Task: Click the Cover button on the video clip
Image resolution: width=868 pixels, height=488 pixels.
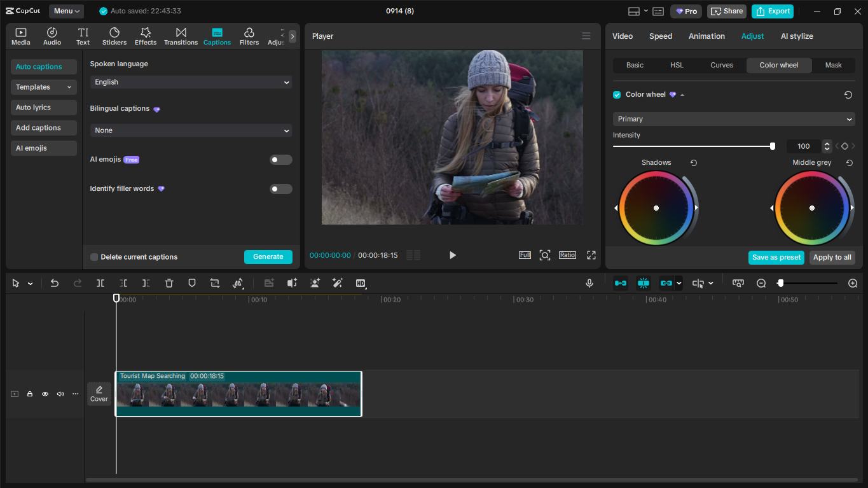Action: [x=99, y=393]
